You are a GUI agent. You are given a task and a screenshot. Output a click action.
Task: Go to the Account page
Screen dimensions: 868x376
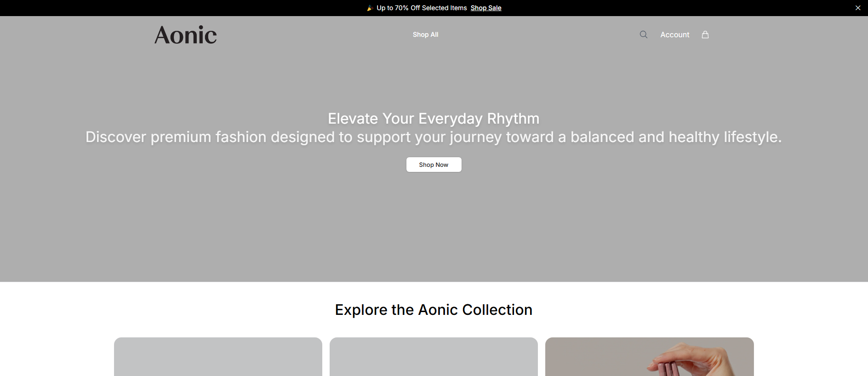pos(675,34)
